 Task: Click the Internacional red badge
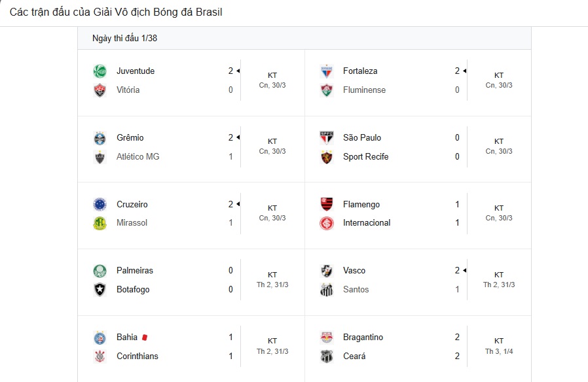327,223
